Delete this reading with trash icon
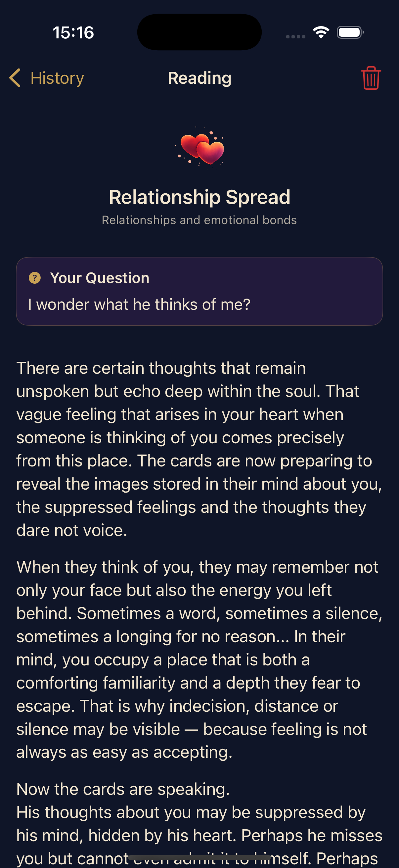 coord(371,78)
